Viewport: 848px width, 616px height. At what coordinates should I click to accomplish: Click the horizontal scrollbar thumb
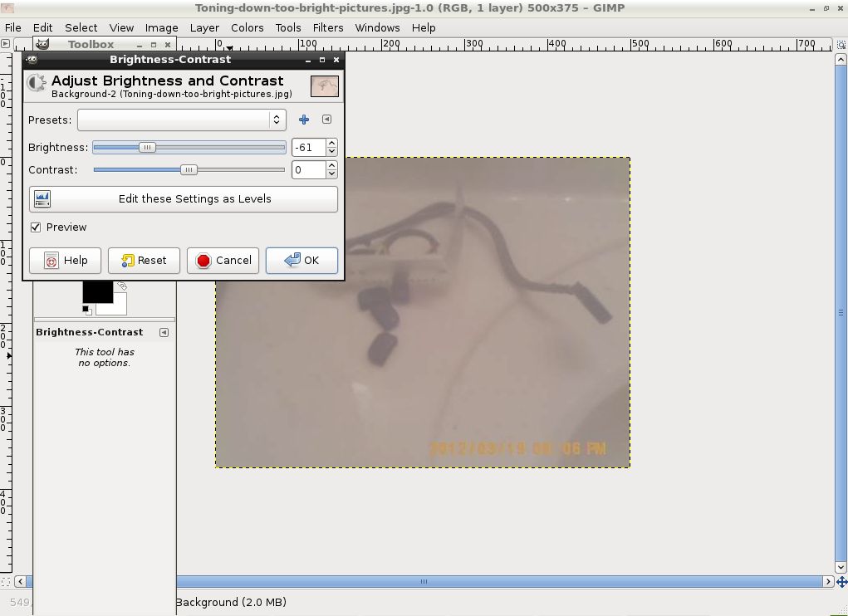tap(424, 582)
